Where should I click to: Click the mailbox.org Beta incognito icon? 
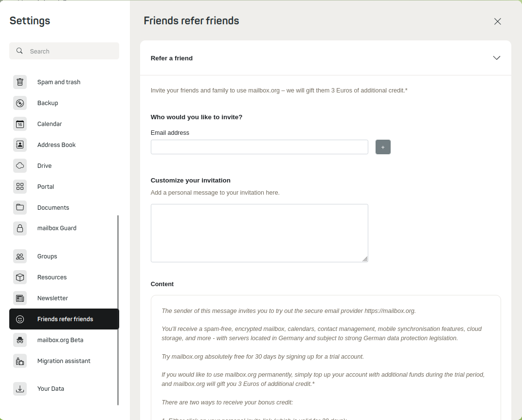[x=20, y=340]
